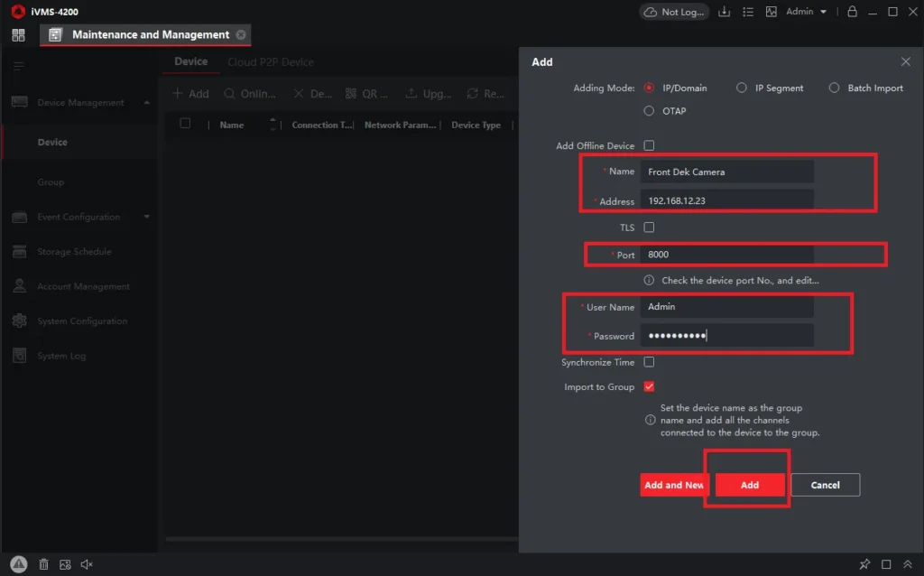Click the Add and New button
The height and width of the screenshot is (576, 924).
coord(673,485)
